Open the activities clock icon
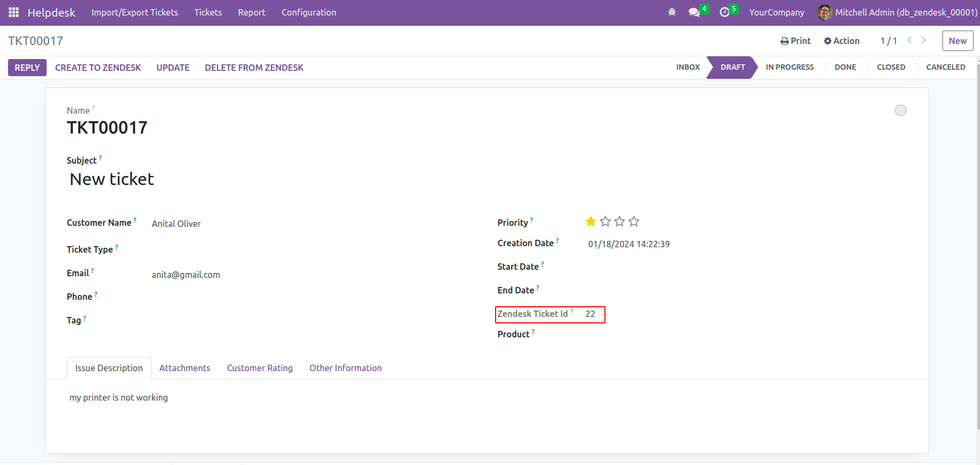This screenshot has height=465, width=980. click(724, 12)
